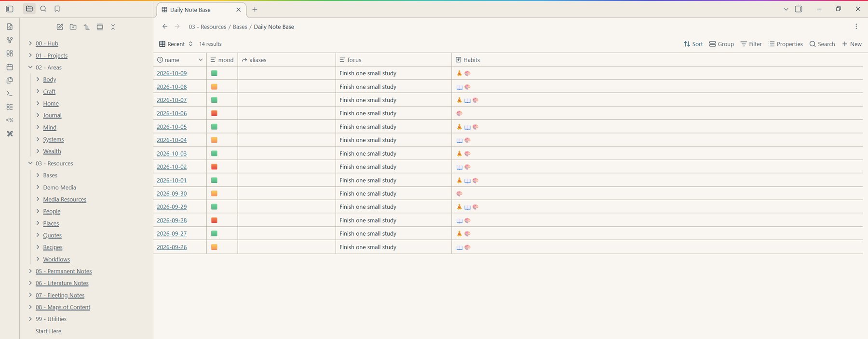Screen dimensions: 868x339
Task: Toggle the left sidebar
Action: 10,9
